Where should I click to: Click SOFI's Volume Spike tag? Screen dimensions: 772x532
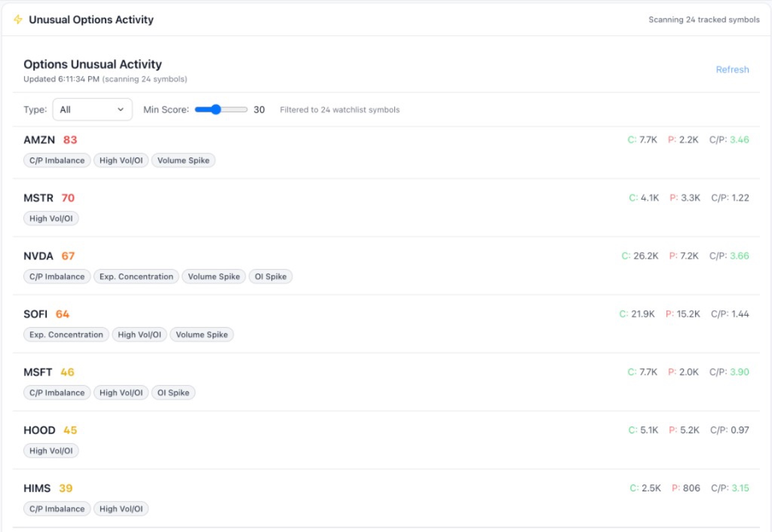pos(202,335)
